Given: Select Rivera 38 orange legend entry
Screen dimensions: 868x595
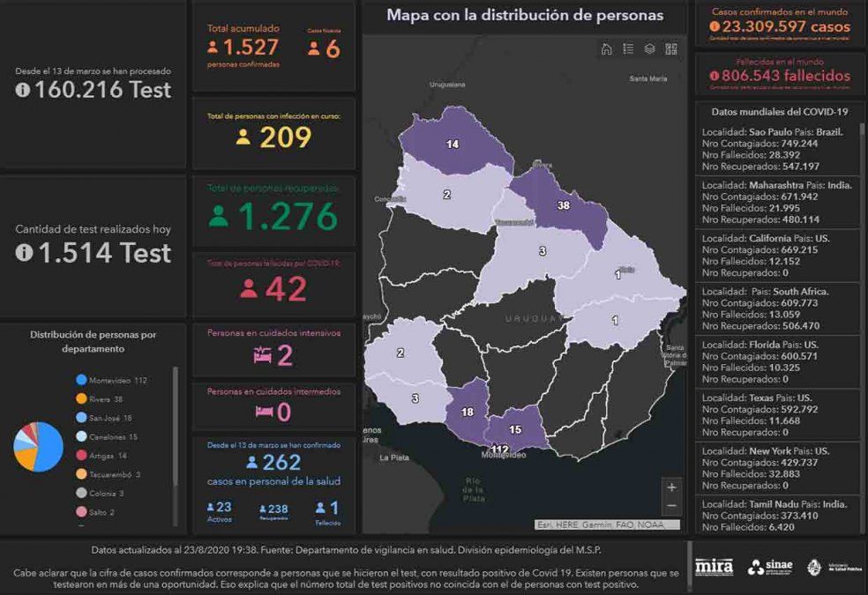Looking at the screenshot, I should click(105, 399).
